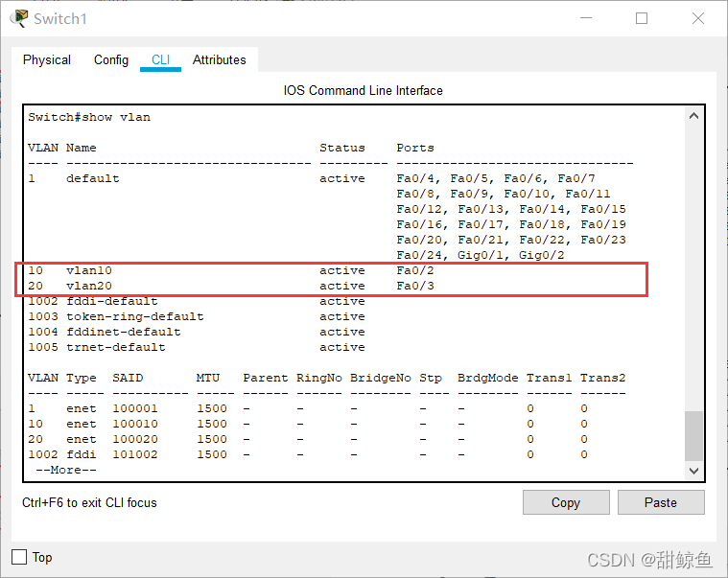Screen dimensions: 728x578
Task: Click the 'token-ring-default' VLAN row
Action: click(x=197, y=316)
